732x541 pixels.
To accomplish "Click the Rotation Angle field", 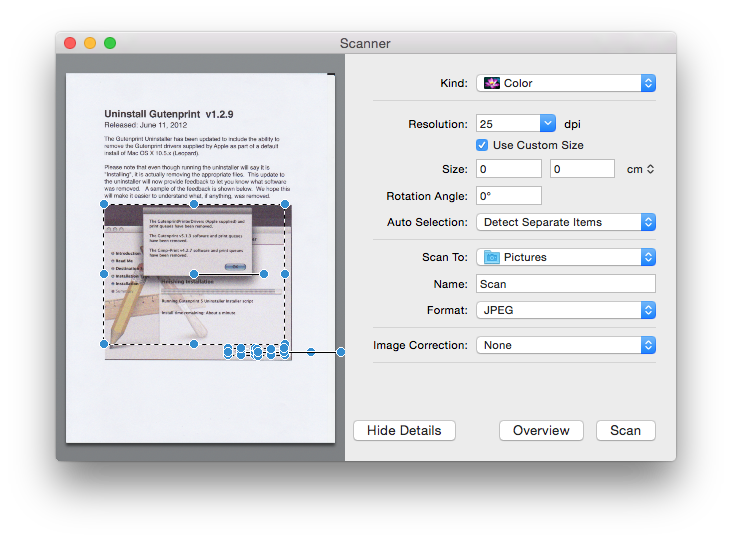I will (x=509, y=196).
